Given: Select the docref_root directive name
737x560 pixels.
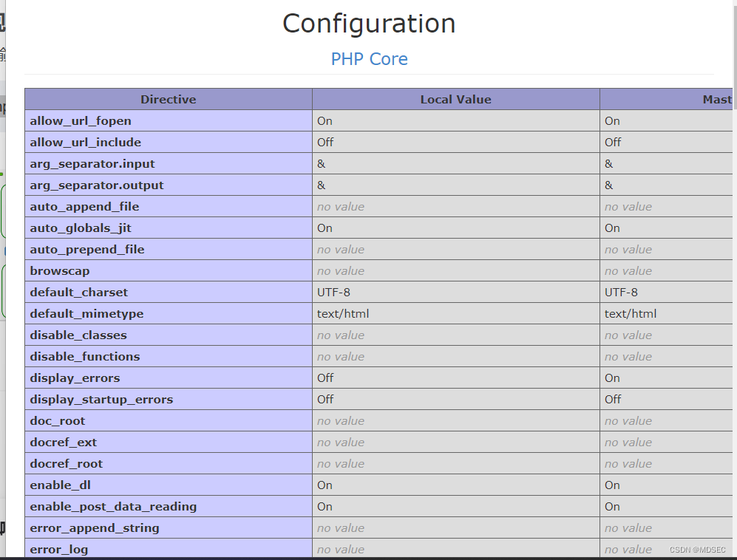Looking at the screenshot, I should click(x=67, y=464).
